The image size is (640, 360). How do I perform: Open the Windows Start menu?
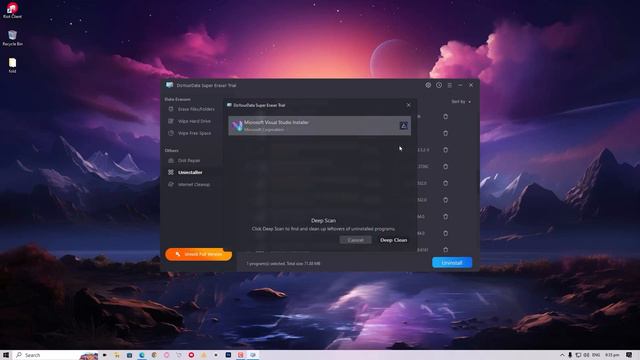(x=6, y=355)
